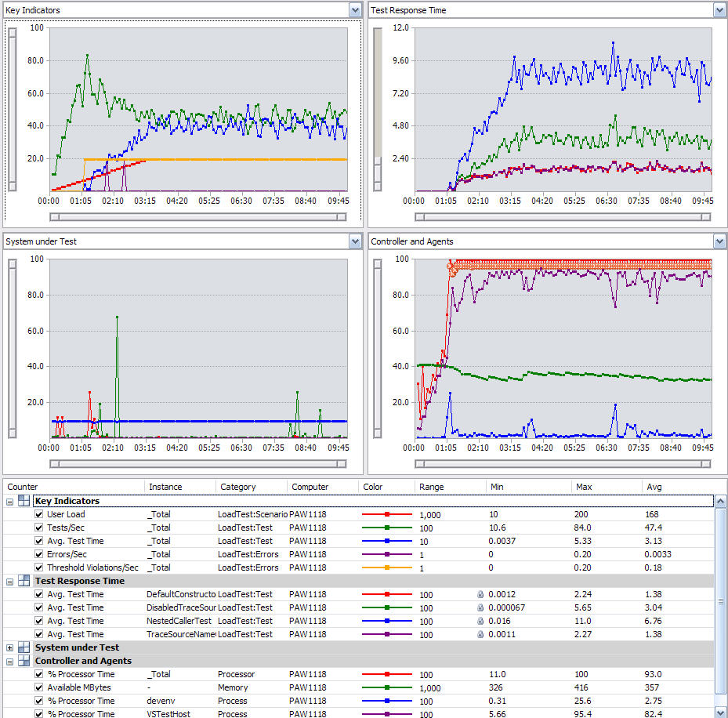Uncheck % Processor Time for VSTestHost
This screenshot has width=728, height=718.
tap(39, 714)
